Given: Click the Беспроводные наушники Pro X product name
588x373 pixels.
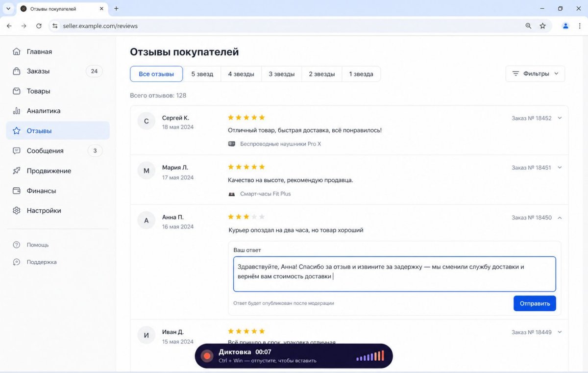Looking at the screenshot, I should [281, 144].
